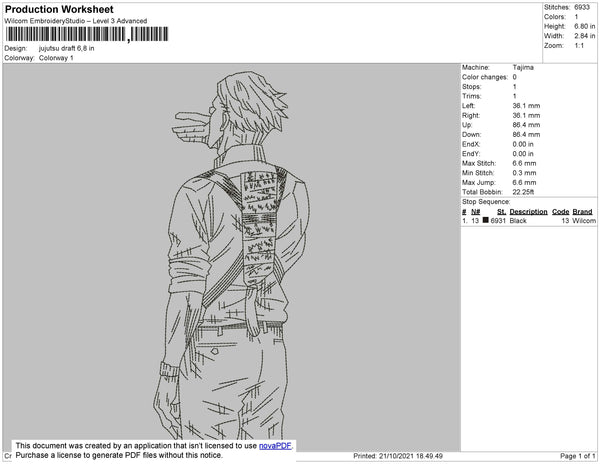Screen dimensions: 600x464
Task: Select the Total Bobbin value 22.25ft
Action: click(523, 192)
